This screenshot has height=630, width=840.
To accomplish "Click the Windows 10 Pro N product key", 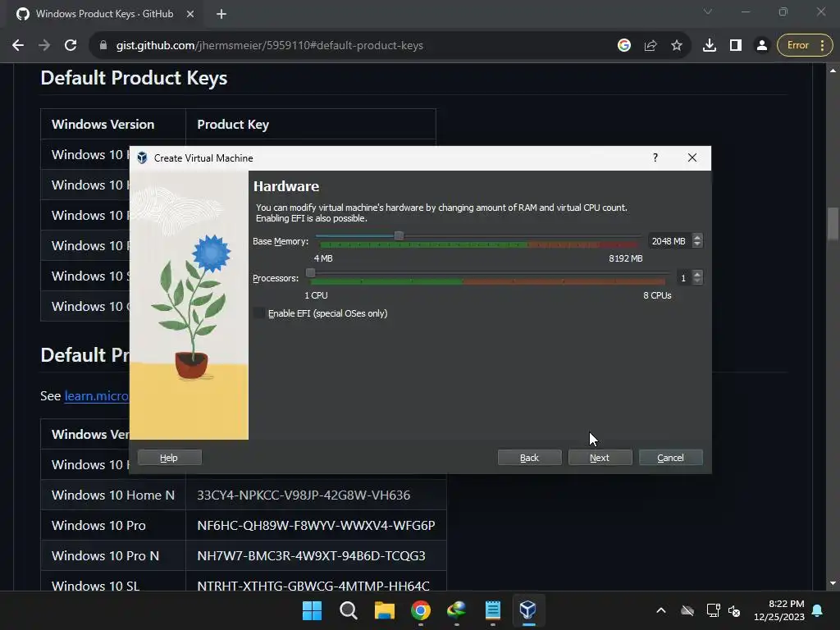I will pyautogui.click(x=311, y=555).
